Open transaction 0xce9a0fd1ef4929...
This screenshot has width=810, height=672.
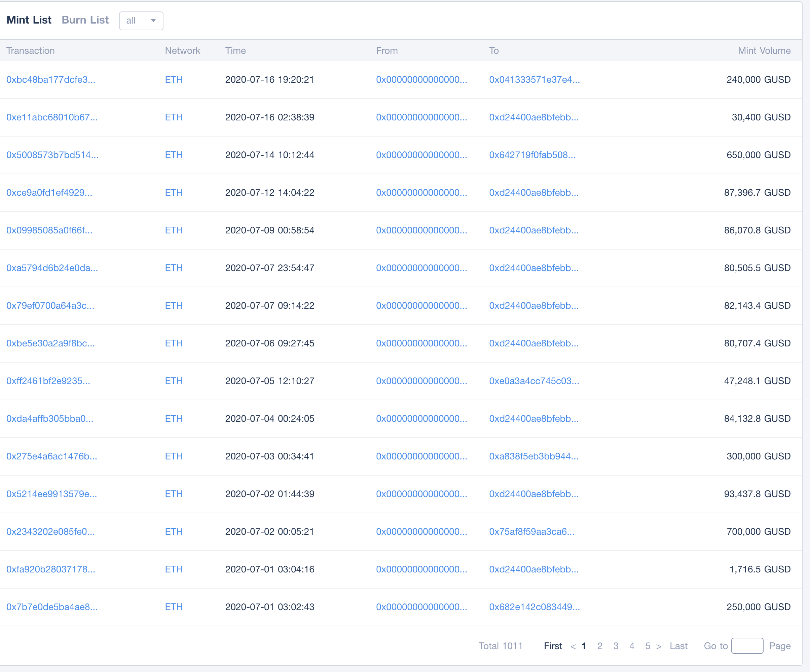pyautogui.click(x=49, y=192)
